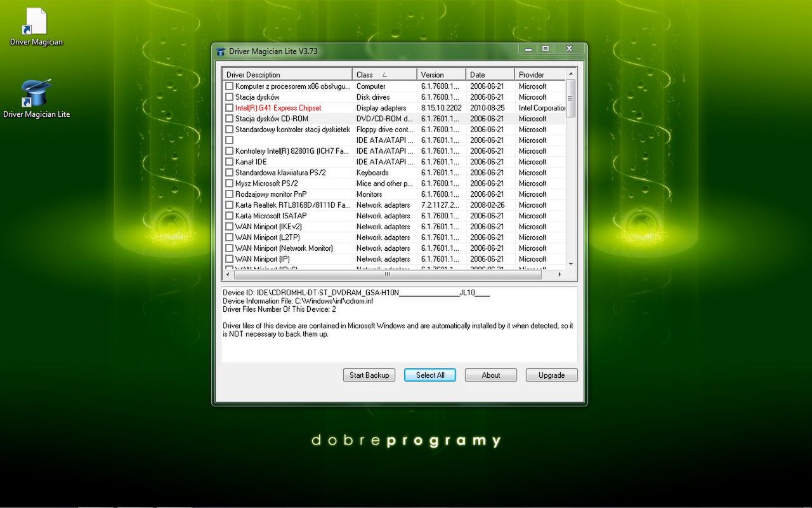Sort by Driver Description column header
812x508 pixels.
287,74
